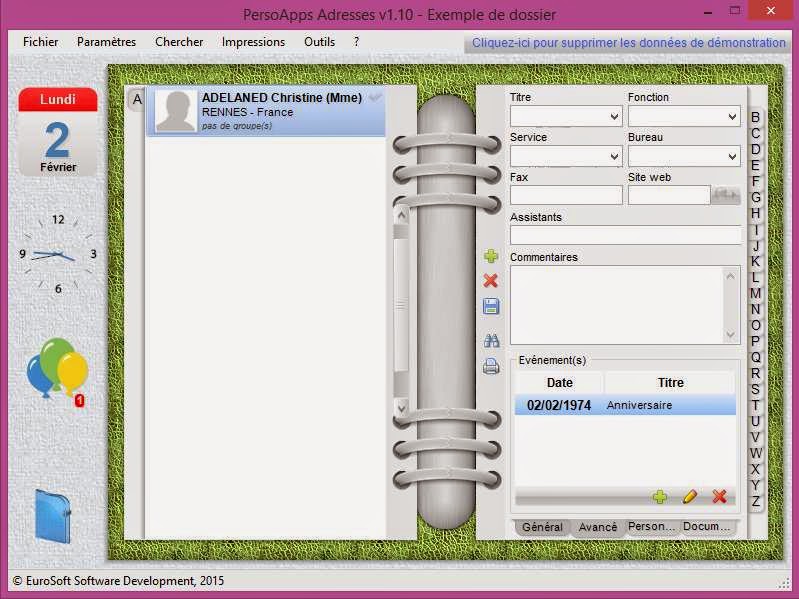Screen dimensions: 799x599
Task: Click the blue floppy disk save icon
Action: (x=490, y=306)
